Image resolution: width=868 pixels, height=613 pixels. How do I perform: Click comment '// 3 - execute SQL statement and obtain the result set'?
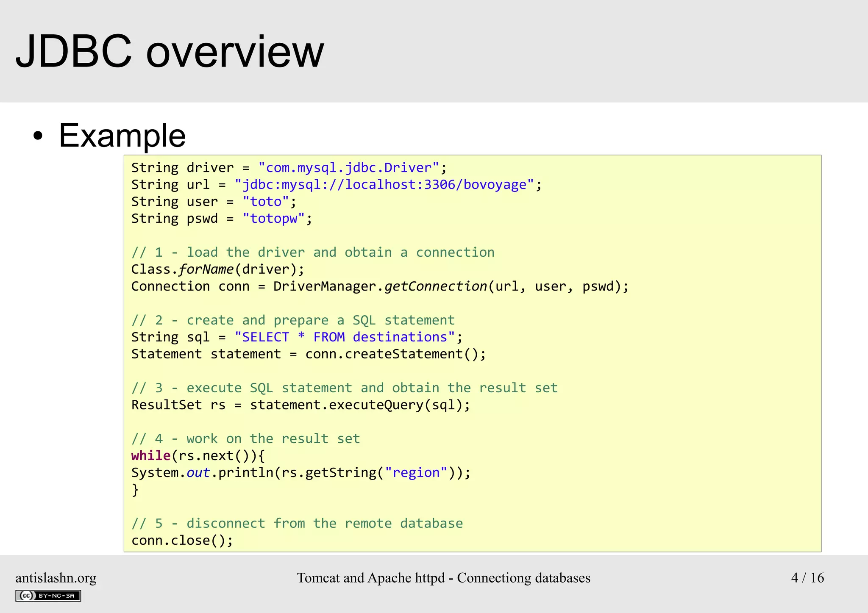click(345, 388)
